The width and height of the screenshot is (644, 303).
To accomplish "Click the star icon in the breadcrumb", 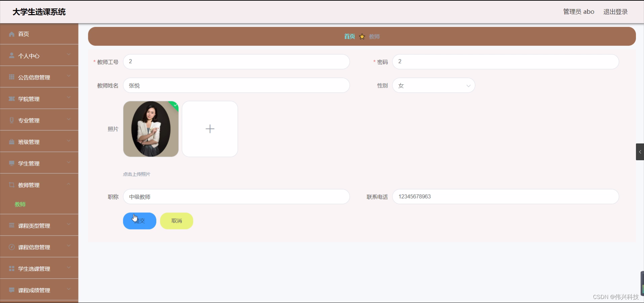I will tap(362, 37).
